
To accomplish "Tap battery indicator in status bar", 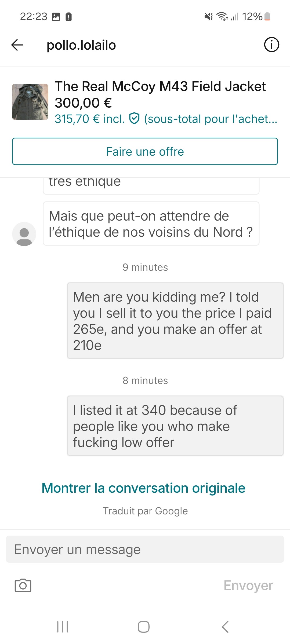I will [267, 17].
